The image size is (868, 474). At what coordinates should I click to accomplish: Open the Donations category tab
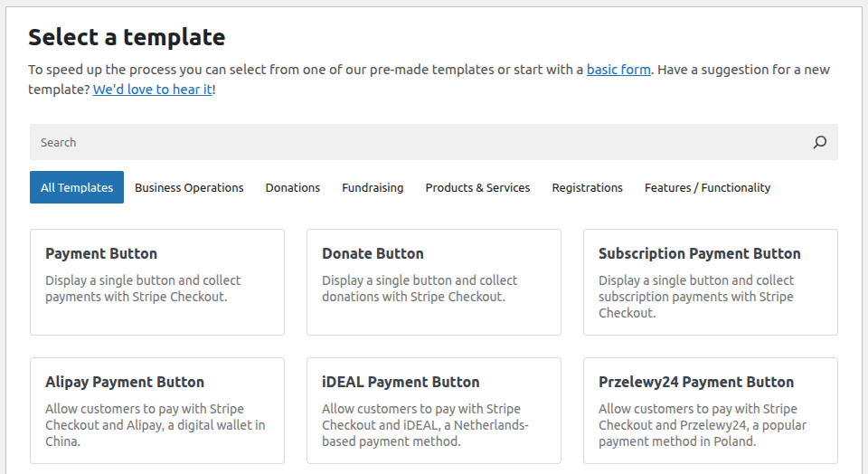(x=292, y=188)
